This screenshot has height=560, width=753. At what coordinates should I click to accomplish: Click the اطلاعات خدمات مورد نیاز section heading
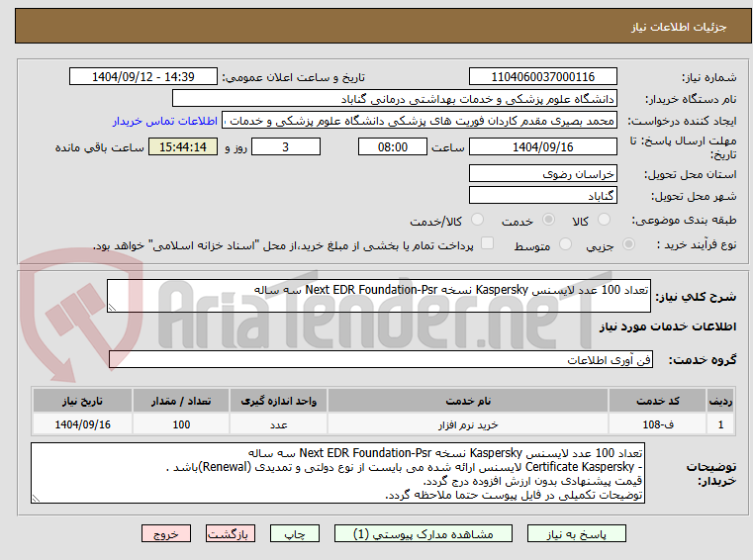click(668, 327)
